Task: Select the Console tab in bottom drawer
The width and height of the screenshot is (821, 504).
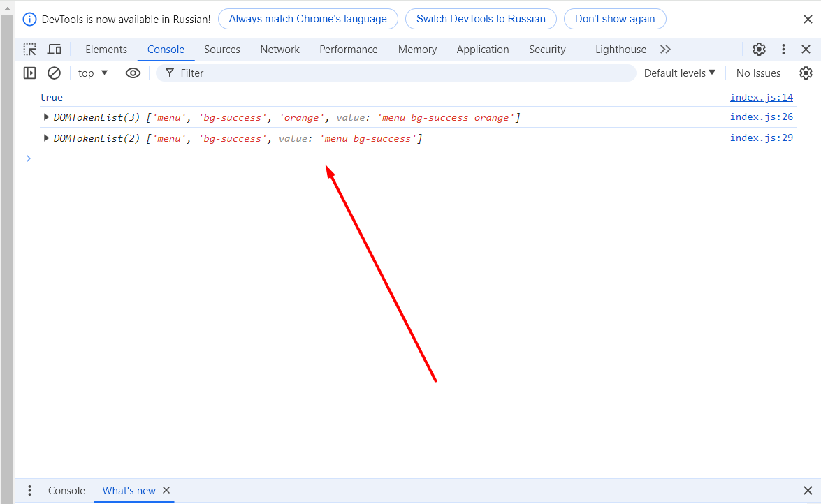Action: (66, 491)
